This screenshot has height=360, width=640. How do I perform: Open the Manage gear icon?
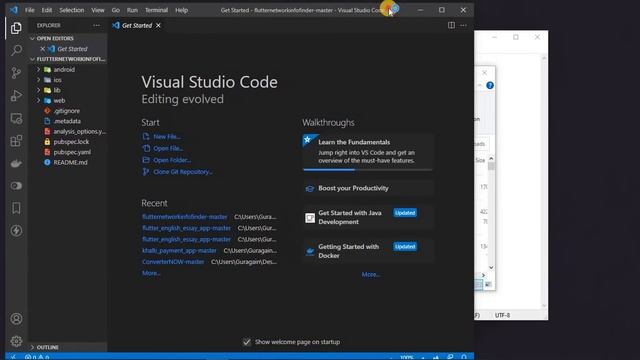click(x=16, y=341)
